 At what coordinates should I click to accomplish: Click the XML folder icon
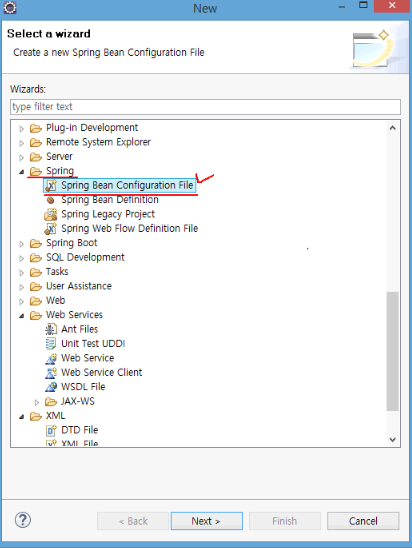[x=36, y=416]
